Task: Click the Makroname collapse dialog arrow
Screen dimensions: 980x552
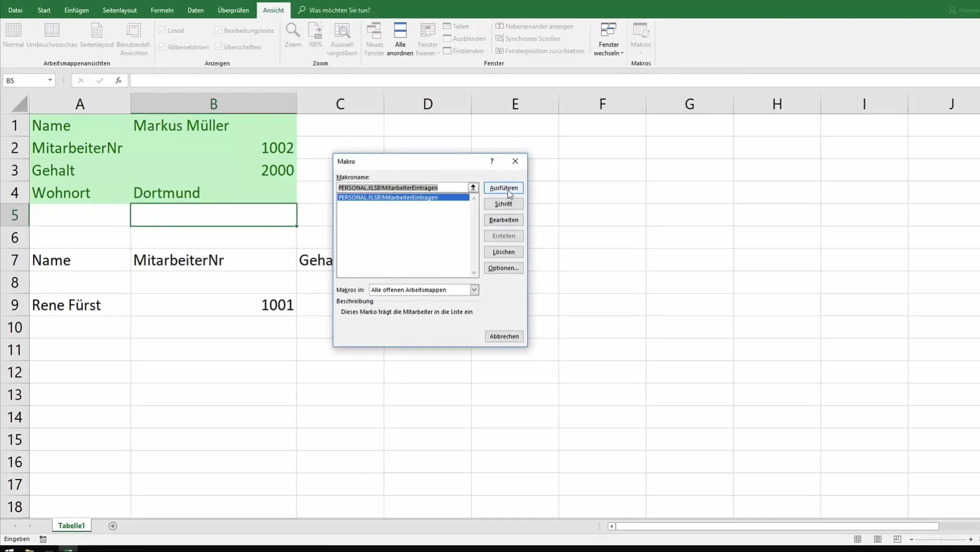Action: (473, 188)
